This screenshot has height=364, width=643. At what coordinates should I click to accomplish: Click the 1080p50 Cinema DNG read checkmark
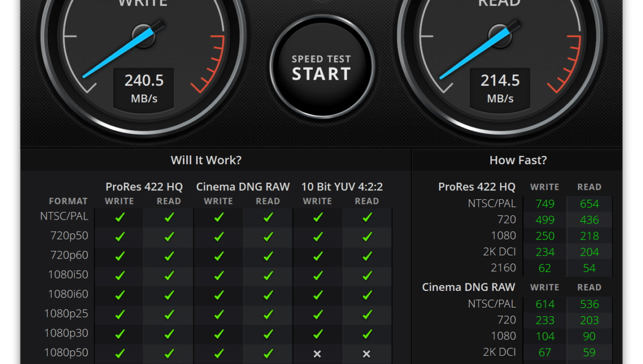pos(268,354)
